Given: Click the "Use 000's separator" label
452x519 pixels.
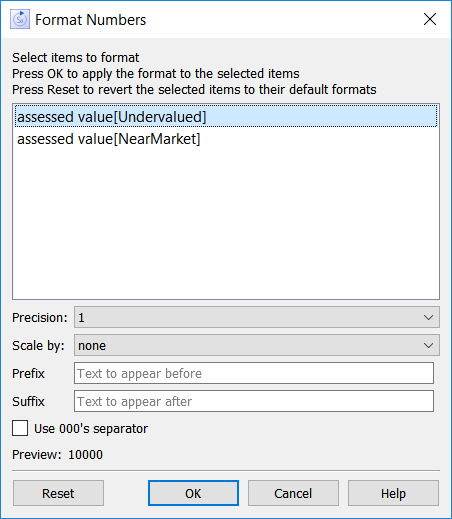Looking at the screenshot, I should (91, 429).
